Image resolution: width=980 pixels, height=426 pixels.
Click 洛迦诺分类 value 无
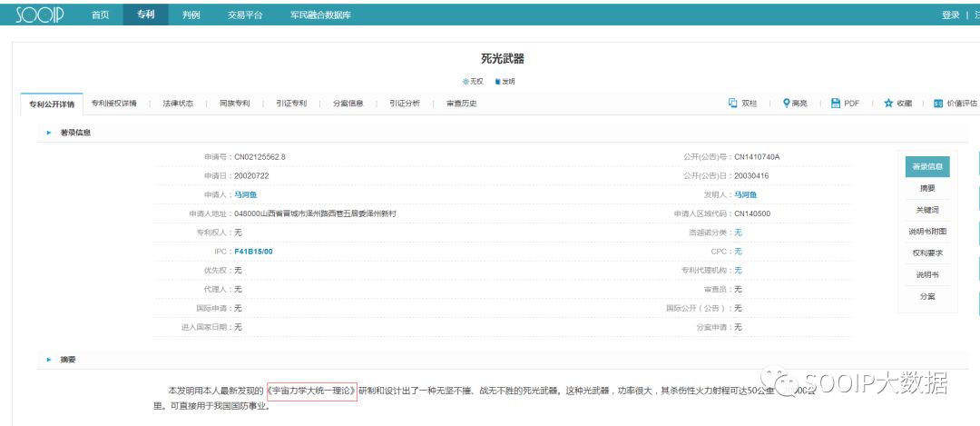coord(738,233)
